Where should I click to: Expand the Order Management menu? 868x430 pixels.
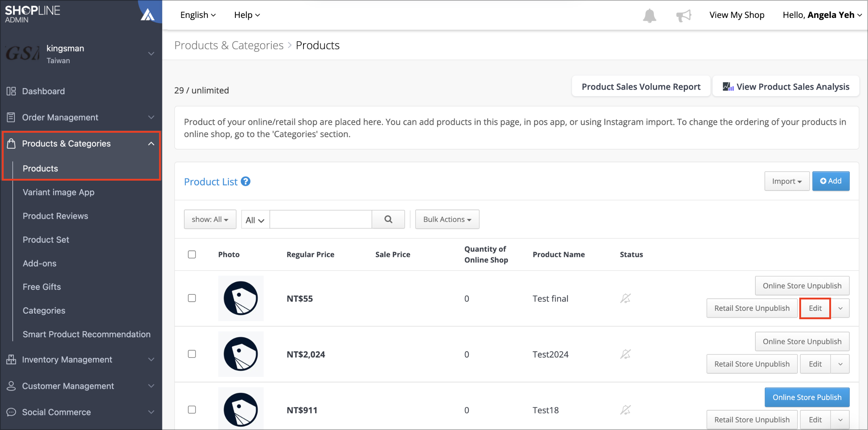(151, 117)
